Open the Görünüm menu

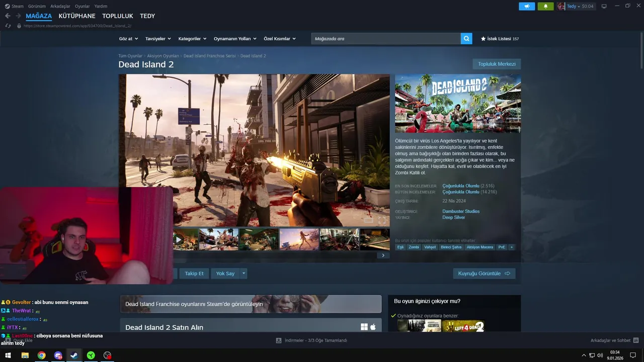pos(37,6)
